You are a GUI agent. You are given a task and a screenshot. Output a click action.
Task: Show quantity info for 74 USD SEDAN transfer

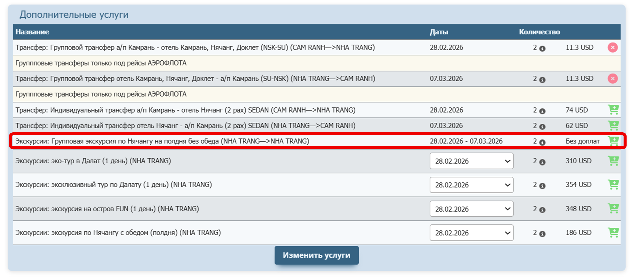[x=542, y=111]
